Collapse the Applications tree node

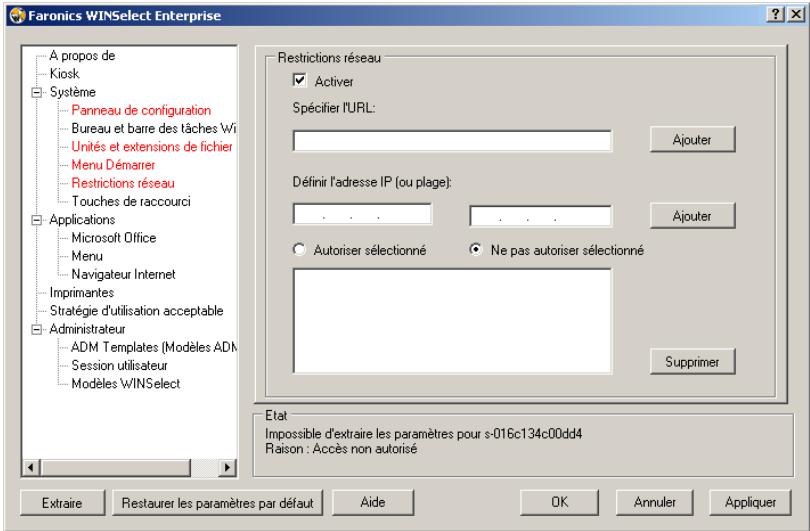(37, 220)
